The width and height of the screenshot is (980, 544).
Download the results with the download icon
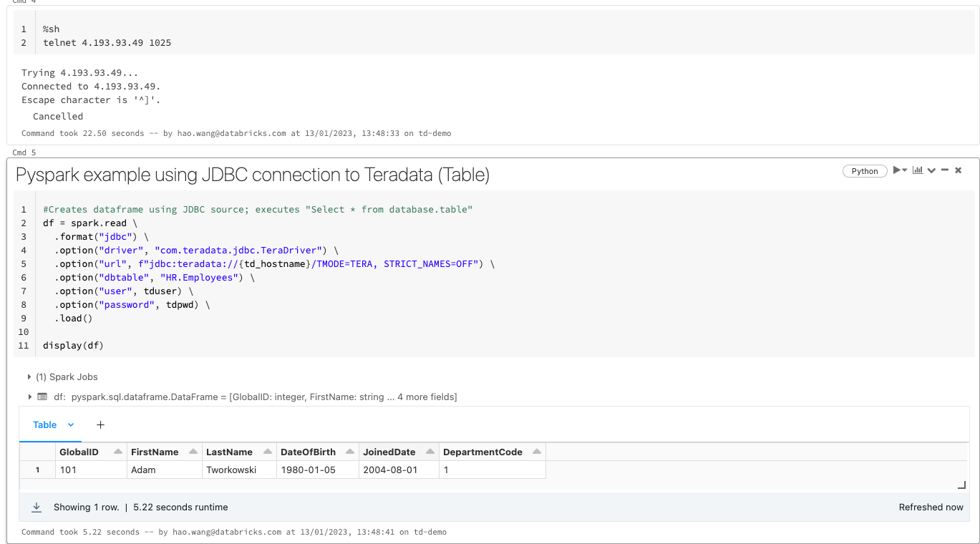point(37,507)
